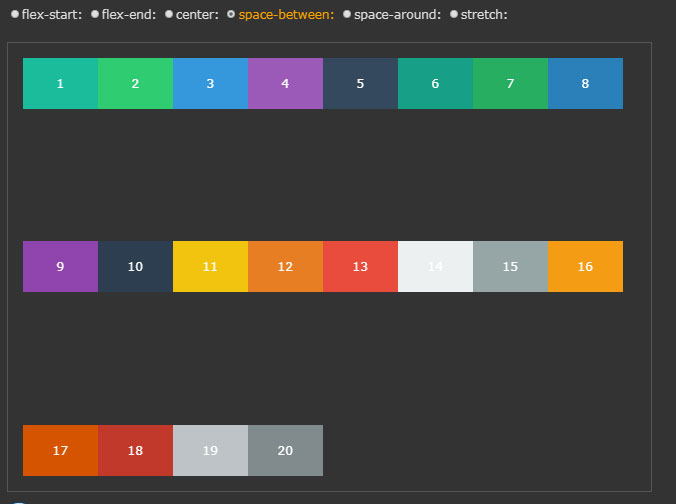Click the dark navy box numbered 5
Viewport: 676px width, 504px height.
pos(360,83)
